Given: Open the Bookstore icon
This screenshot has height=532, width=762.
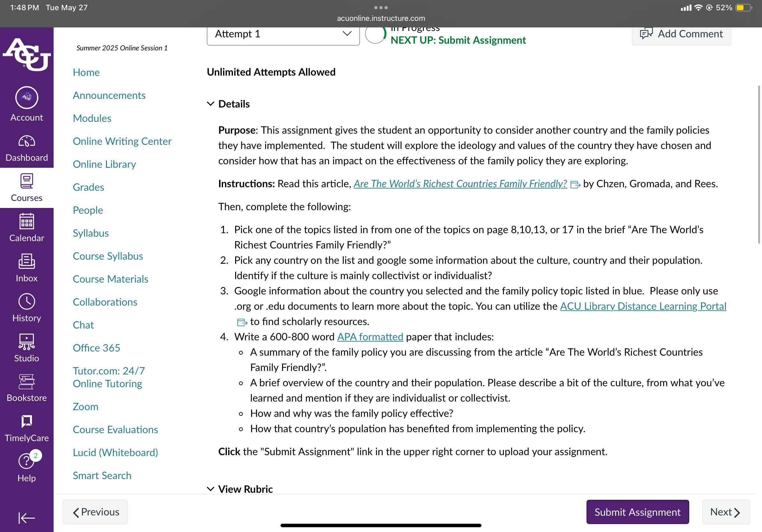Looking at the screenshot, I should click(26, 382).
